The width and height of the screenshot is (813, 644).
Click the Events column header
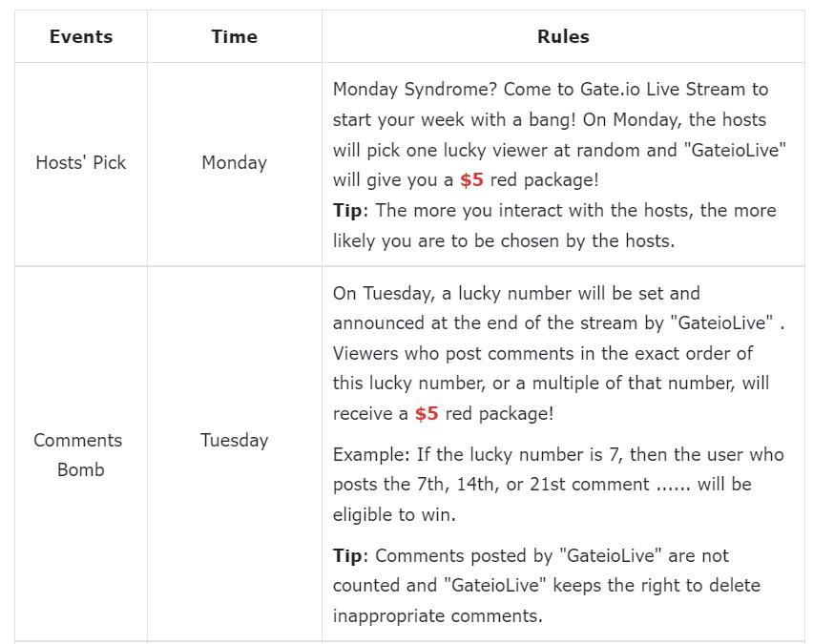coord(81,37)
